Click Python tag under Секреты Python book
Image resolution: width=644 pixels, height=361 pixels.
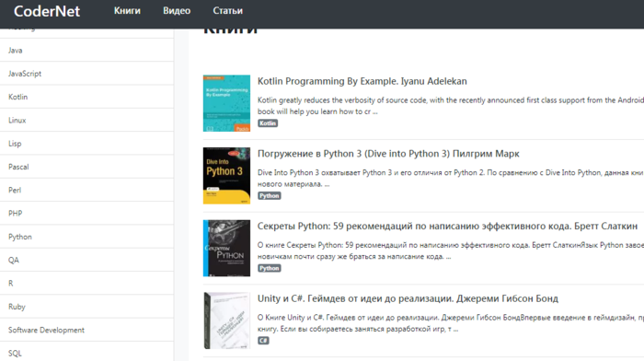click(270, 268)
